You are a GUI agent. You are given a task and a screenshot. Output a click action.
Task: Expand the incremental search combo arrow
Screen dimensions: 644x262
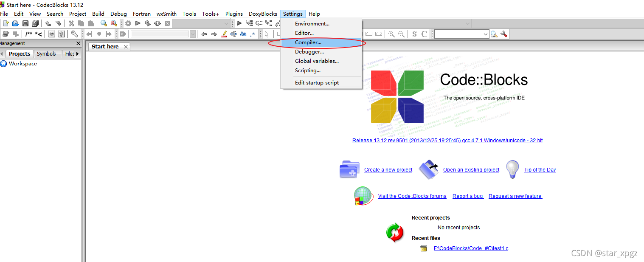coord(193,34)
